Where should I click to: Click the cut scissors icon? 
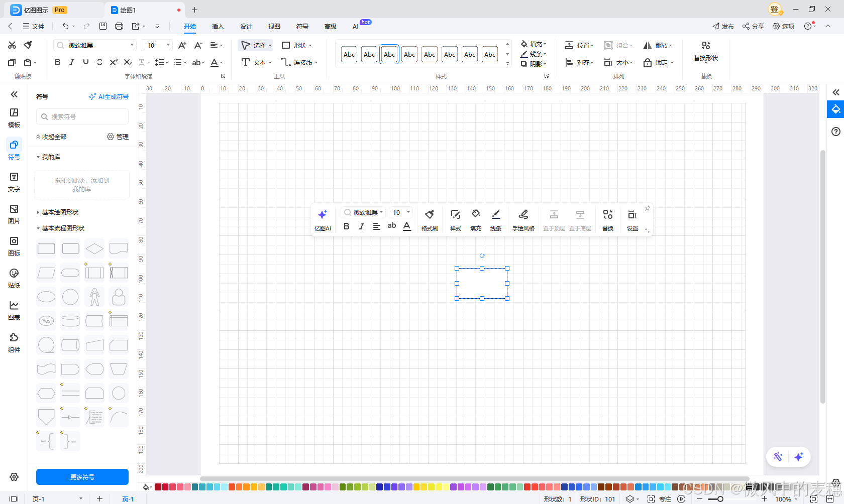click(x=12, y=45)
